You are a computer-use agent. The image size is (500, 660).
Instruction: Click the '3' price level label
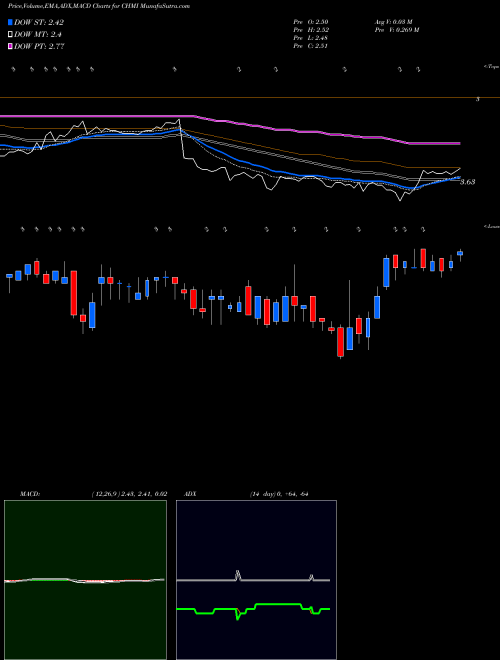click(x=478, y=99)
